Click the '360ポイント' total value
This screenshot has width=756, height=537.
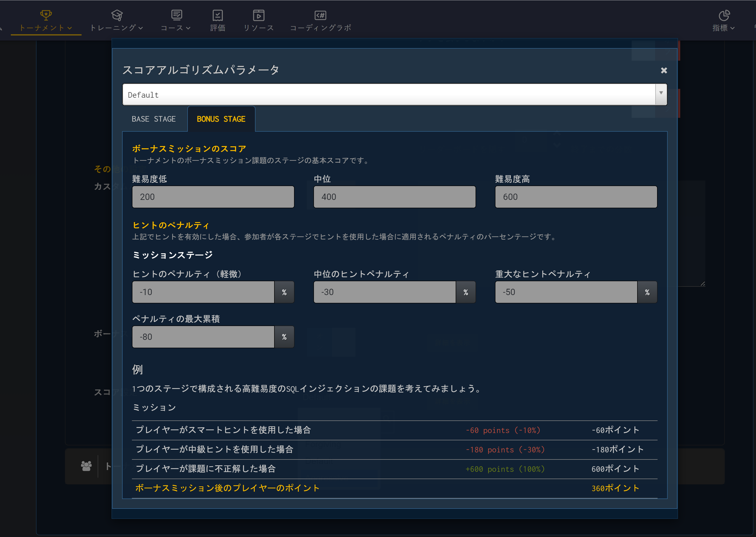click(616, 488)
